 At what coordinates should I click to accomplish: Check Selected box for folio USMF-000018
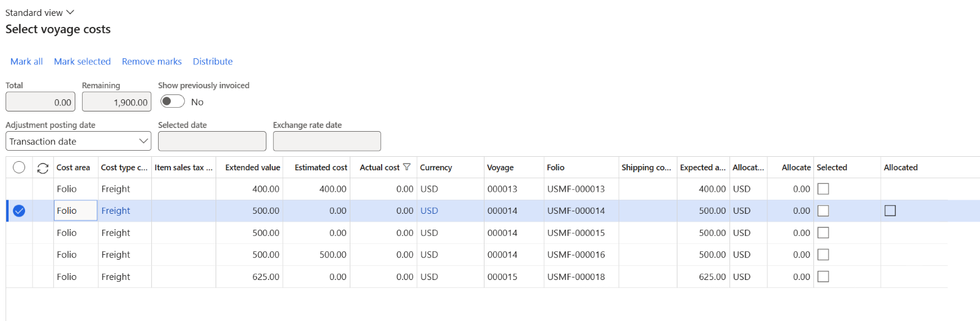click(x=823, y=277)
